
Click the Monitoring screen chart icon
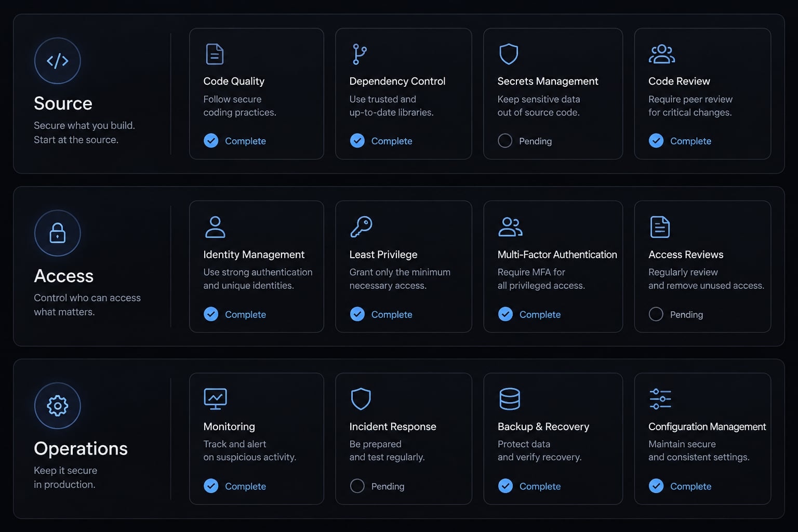point(215,399)
